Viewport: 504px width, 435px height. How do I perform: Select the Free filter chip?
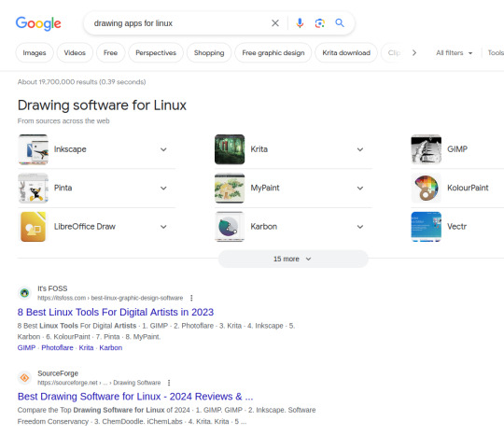point(110,52)
